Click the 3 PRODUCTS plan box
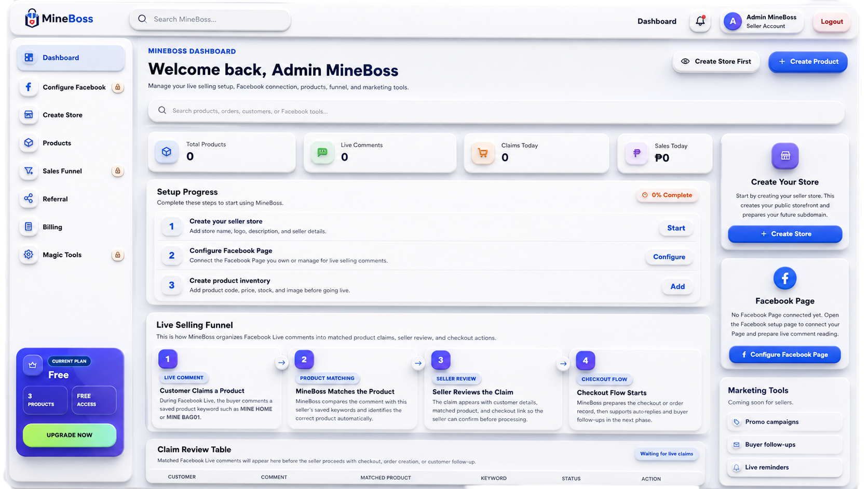 click(x=45, y=400)
